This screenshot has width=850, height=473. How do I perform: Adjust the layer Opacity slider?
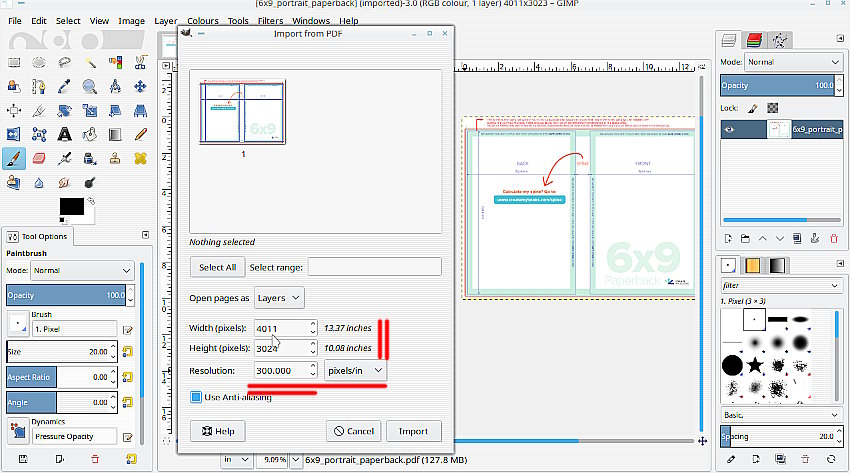(x=778, y=86)
